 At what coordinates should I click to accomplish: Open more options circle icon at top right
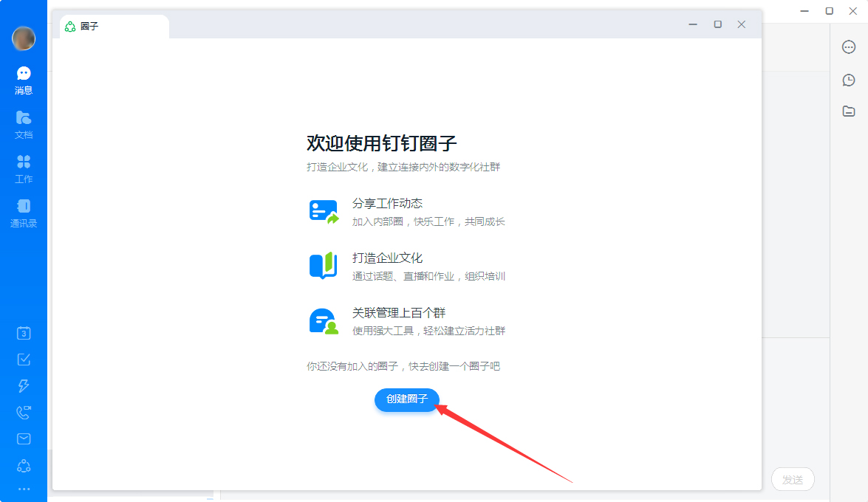[848, 47]
